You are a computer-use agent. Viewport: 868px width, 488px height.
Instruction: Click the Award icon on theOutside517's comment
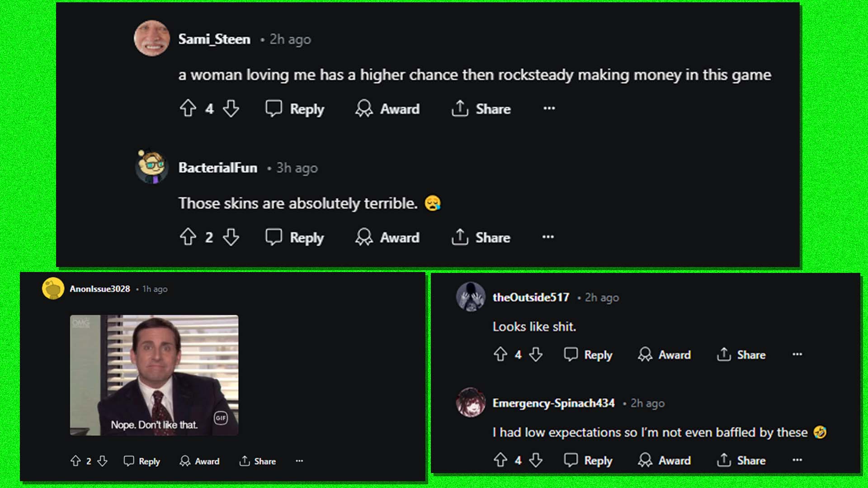click(x=646, y=355)
